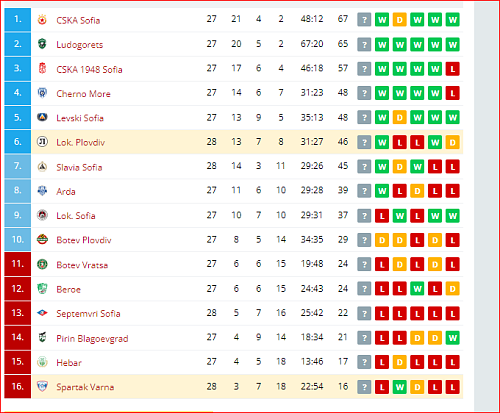Click the Beroe club crest icon

[42, 288]
